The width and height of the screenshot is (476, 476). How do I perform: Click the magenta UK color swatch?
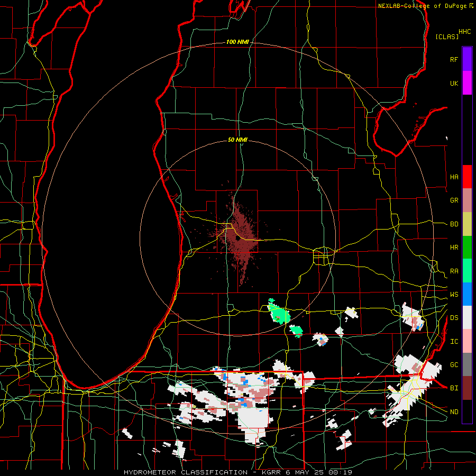tap(467, 83)
